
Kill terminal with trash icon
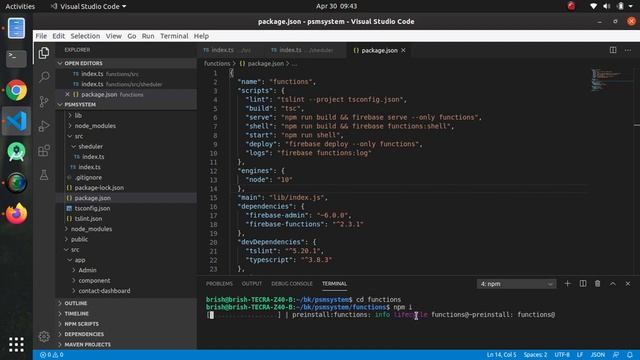(598, 284)
